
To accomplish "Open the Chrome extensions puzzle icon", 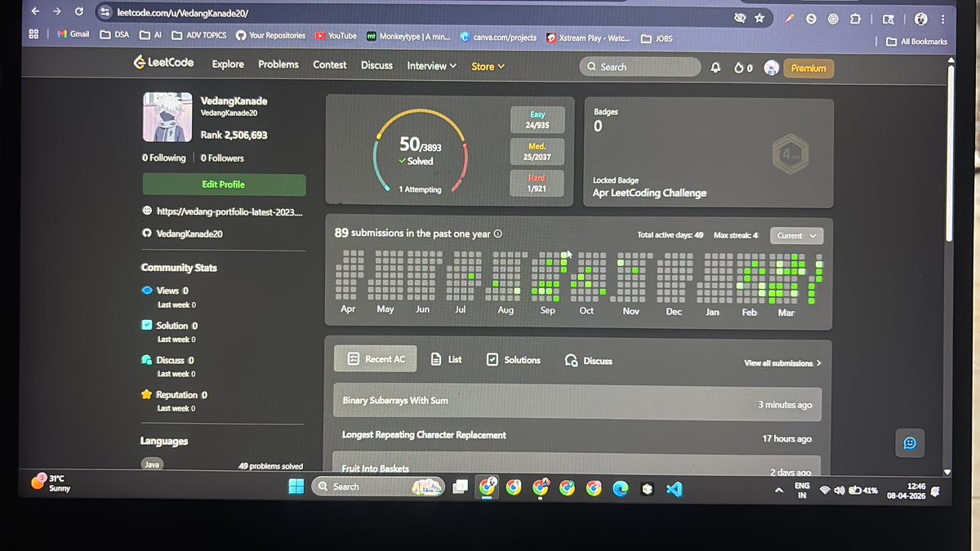I will pyautogui.click(x=855, y=19).
